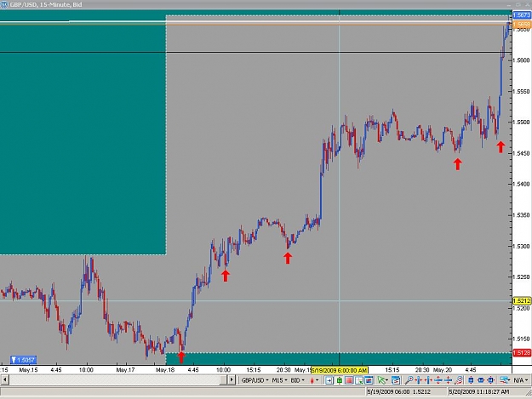Open the red candle chart-style dropdown

click(314, 380)
